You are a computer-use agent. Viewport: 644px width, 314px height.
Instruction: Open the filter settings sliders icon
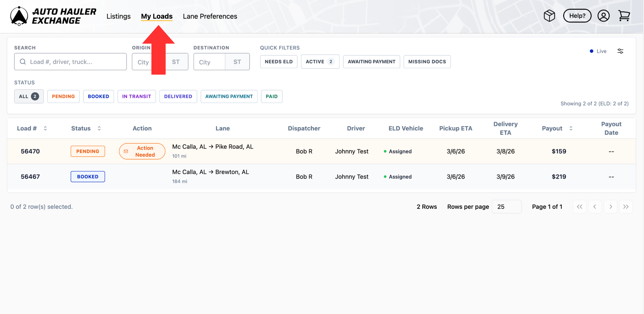pyautogui.click(x=620, y=51)
